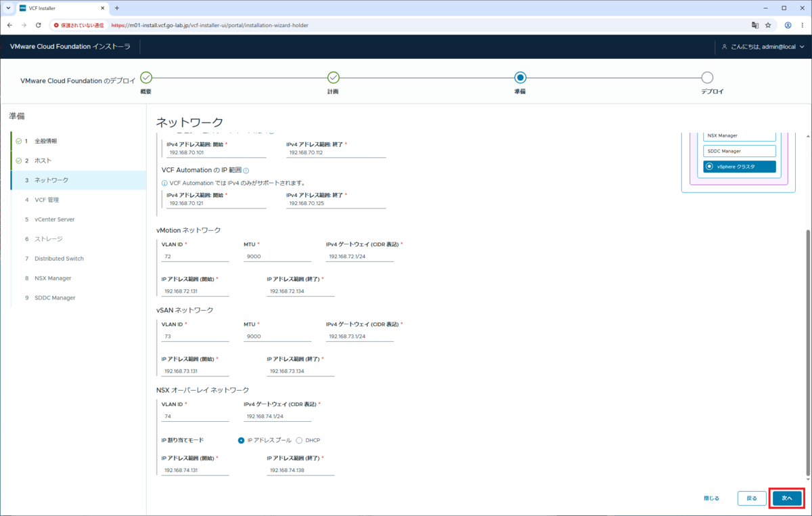The image size is (812, 516).
Task: Open step 9 SDDC Manager in the sidebar
Action: tap(78, 298)
